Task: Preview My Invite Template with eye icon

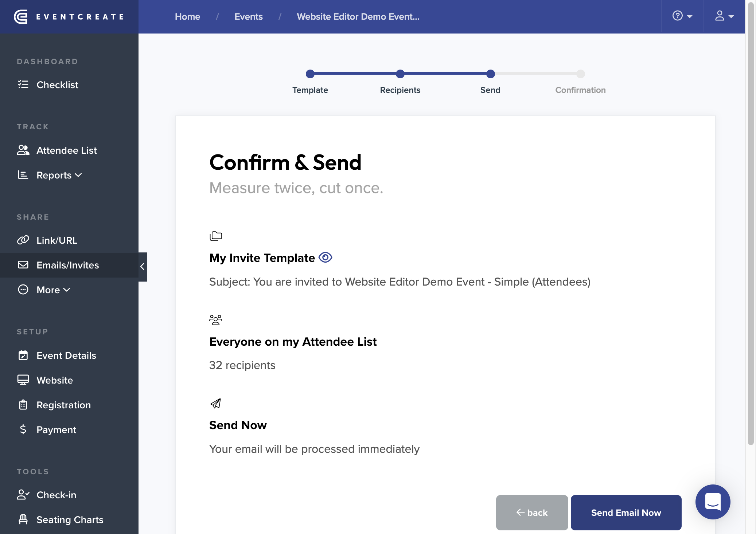Action: click(326, 258)
